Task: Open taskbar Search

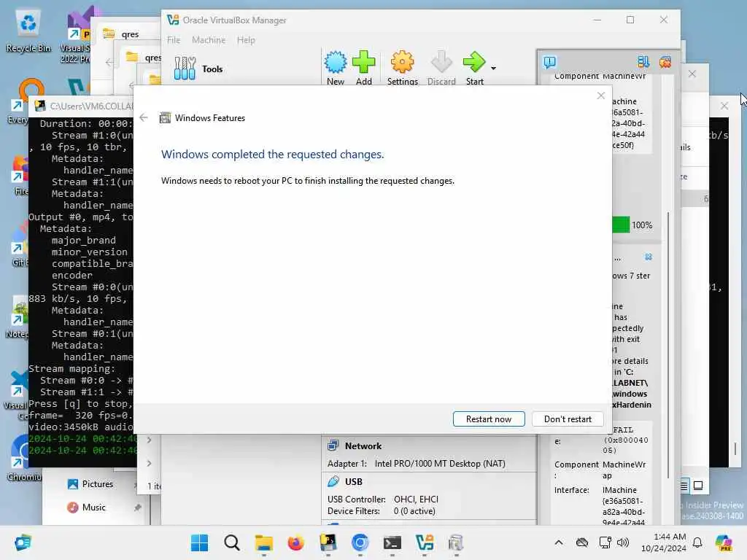Action: [x=231, y=542]
